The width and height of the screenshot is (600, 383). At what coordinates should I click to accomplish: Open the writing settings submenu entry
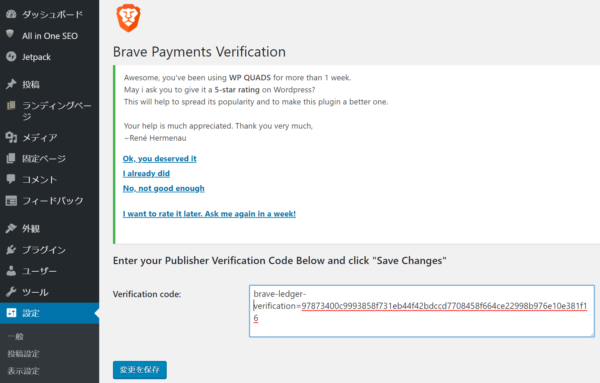point(23,354)
